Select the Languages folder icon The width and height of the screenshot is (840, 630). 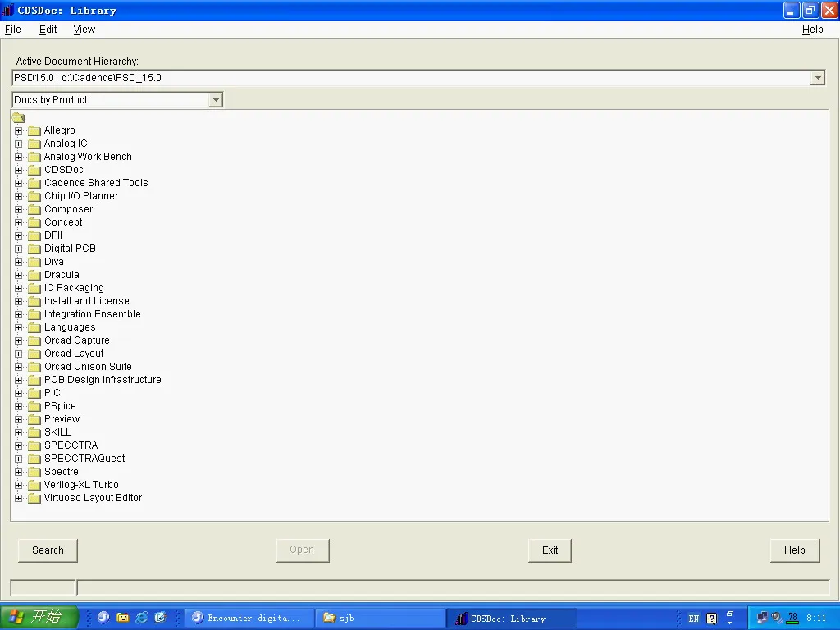click(x=34, y=327)
